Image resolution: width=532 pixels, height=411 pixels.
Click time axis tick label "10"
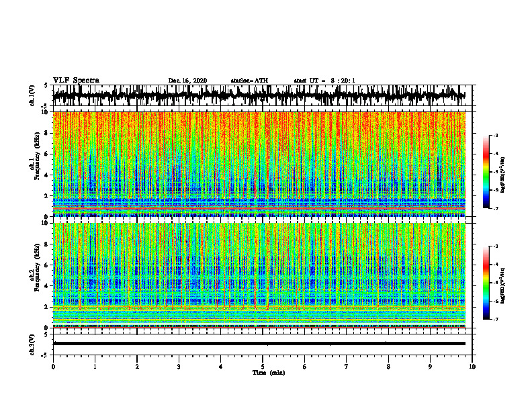pyautogui.click(x=472, y=367)
